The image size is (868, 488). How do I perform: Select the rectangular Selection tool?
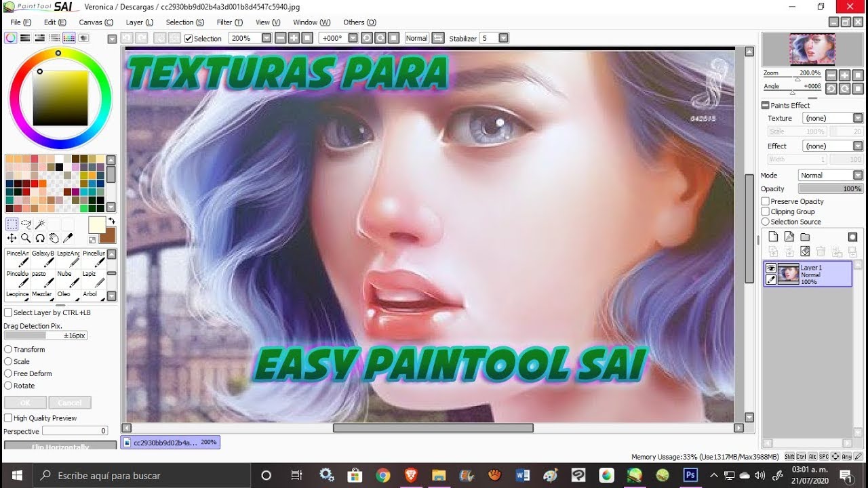[12, 224]
